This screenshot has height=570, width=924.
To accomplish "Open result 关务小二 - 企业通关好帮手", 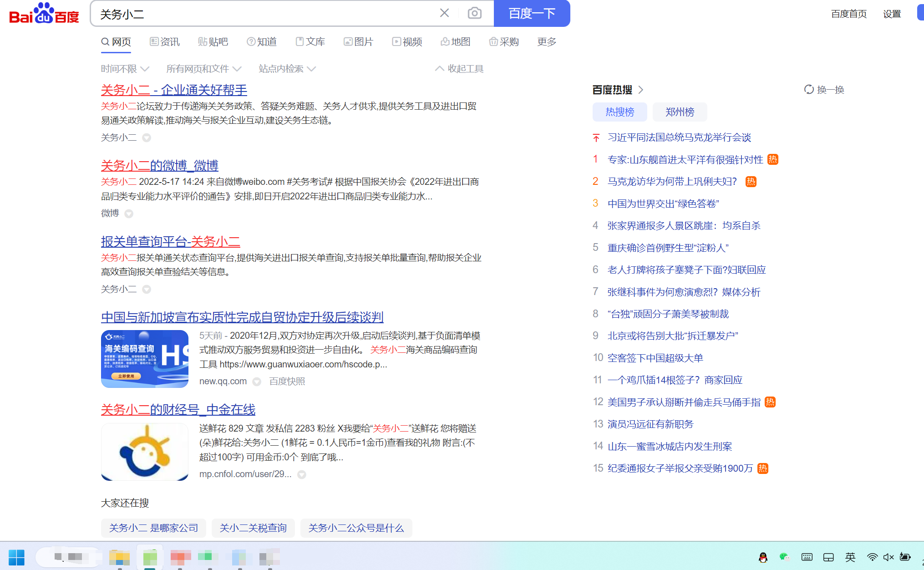I will tap(174, 90).
